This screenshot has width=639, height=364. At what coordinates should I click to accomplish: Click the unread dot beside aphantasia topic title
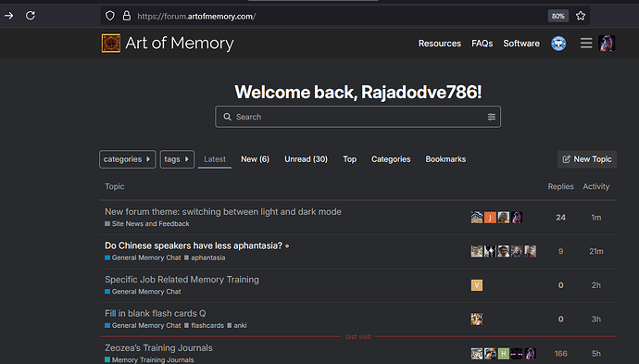(x=287, y=246)
